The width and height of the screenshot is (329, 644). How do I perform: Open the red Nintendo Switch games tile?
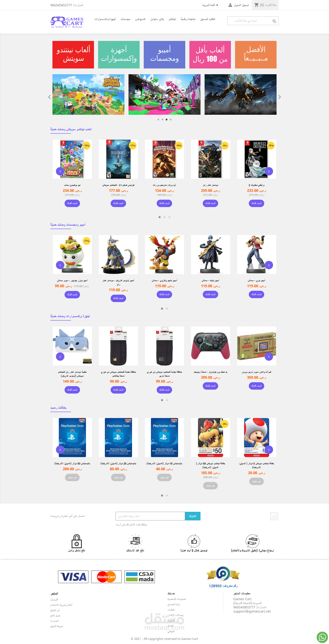tap(73, 54)
